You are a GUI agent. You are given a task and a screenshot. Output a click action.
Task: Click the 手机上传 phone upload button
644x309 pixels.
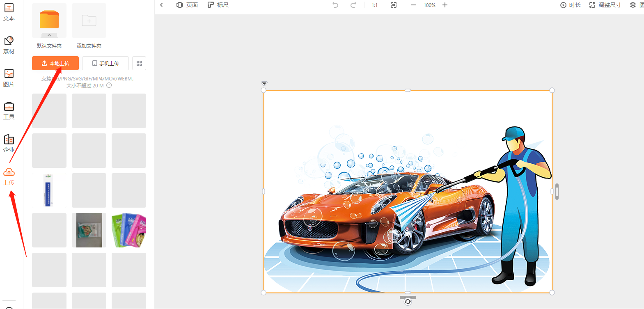pyautogui.click(x=105, y=63)
